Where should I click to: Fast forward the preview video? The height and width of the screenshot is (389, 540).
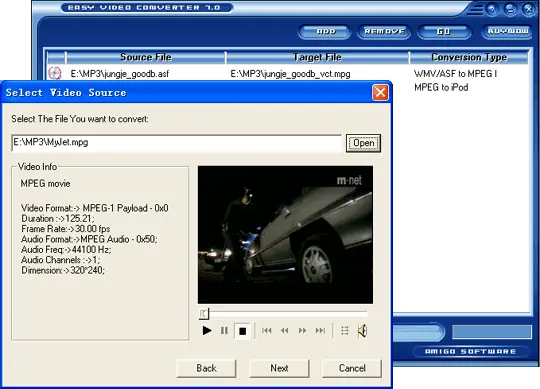(x=302, y=331)
